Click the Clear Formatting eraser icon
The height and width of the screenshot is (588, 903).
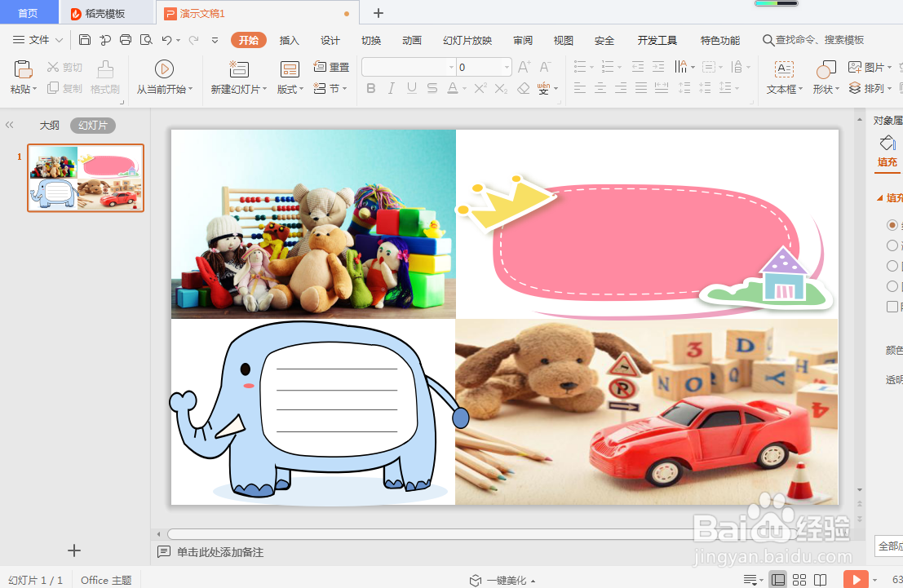523,88
